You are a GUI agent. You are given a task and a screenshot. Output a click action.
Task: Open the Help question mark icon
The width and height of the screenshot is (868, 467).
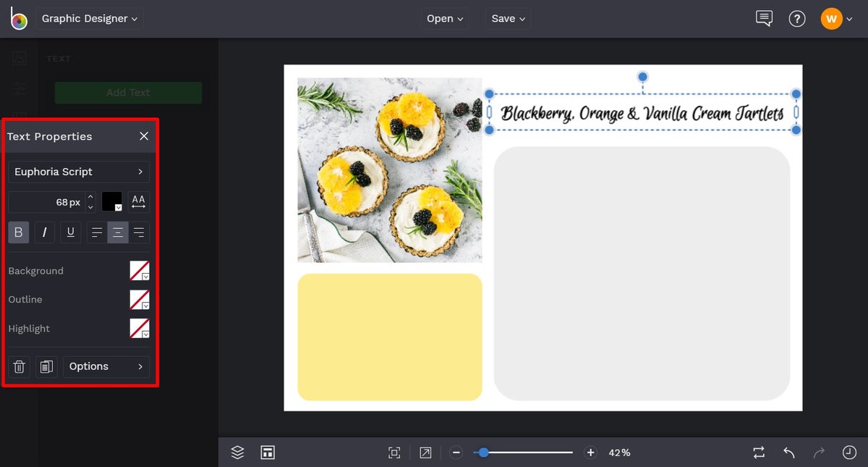pyautogui.click(x=797, y=18)
